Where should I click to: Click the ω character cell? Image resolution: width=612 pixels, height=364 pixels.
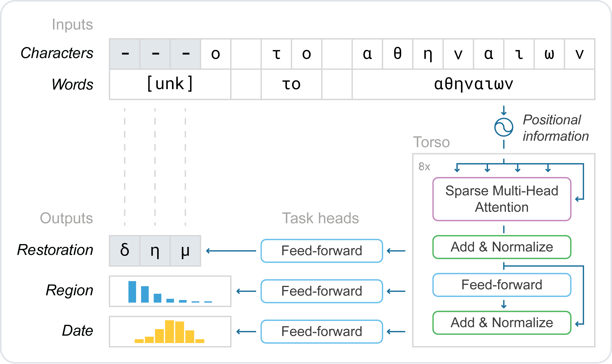[549, 54]
